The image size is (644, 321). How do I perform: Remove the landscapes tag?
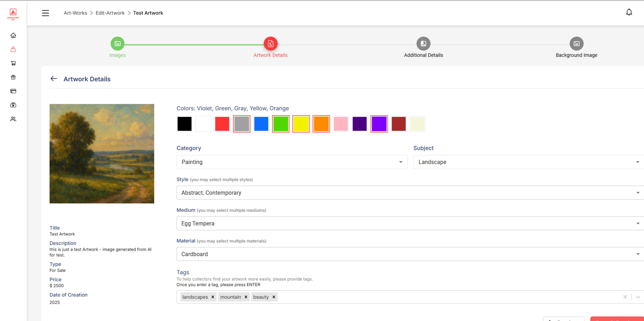tap(213, 297)
